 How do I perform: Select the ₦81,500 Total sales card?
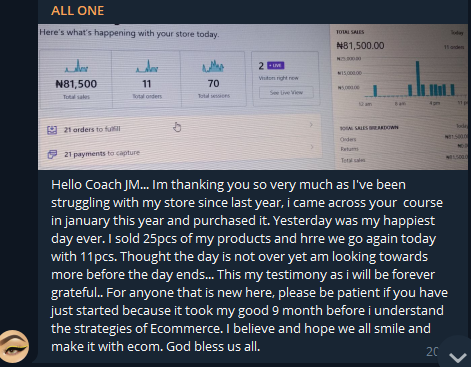[76, 79]
